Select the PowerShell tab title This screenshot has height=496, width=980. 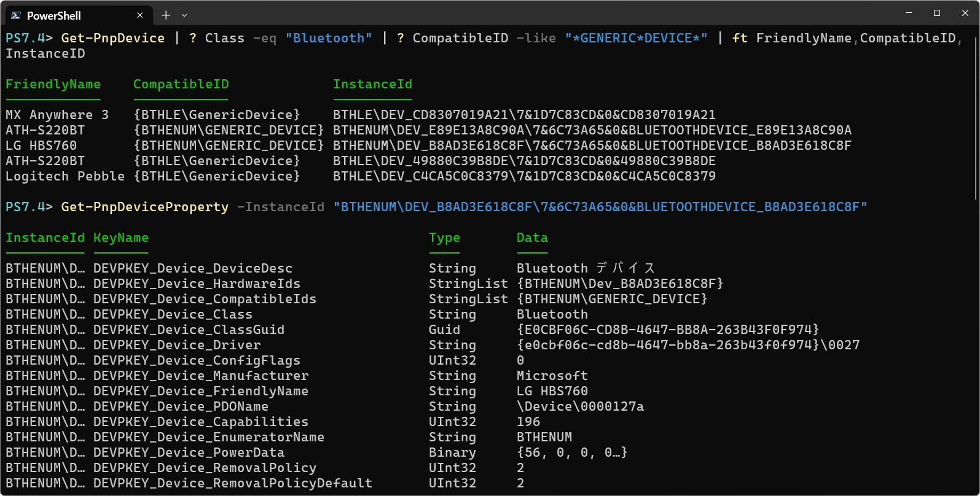coord(54,15)
